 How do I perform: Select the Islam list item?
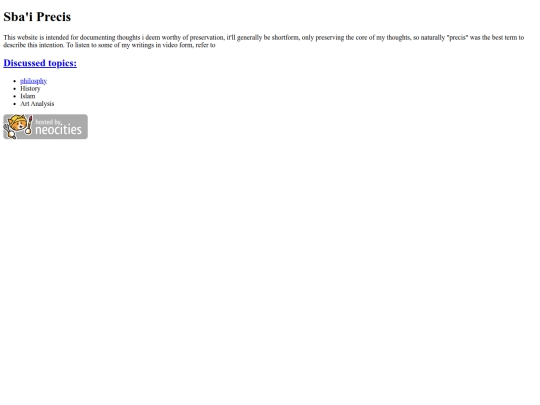pos(28,96)
